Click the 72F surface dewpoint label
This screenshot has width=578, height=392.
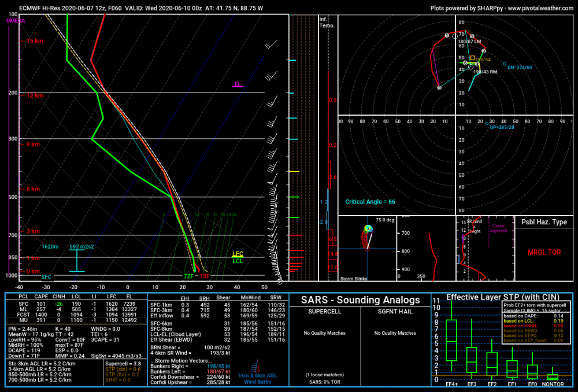coord(189,276)
